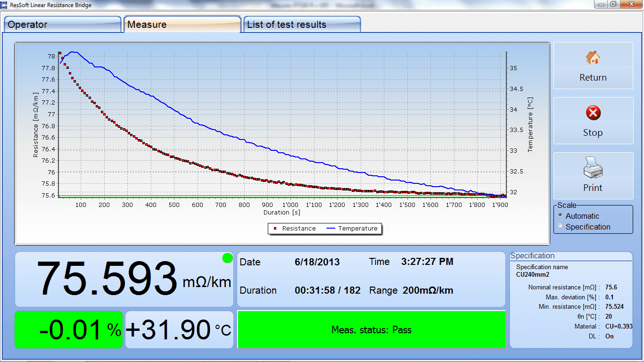This screenshot has height=362, width=644.
Task: Click the duration value 00:31:58 / 182
Action: (x=328, y=290)
